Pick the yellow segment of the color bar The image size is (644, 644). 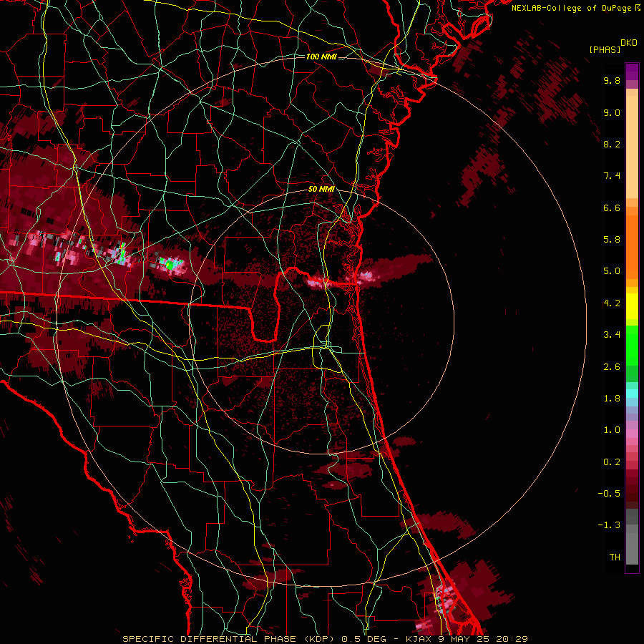632,306
